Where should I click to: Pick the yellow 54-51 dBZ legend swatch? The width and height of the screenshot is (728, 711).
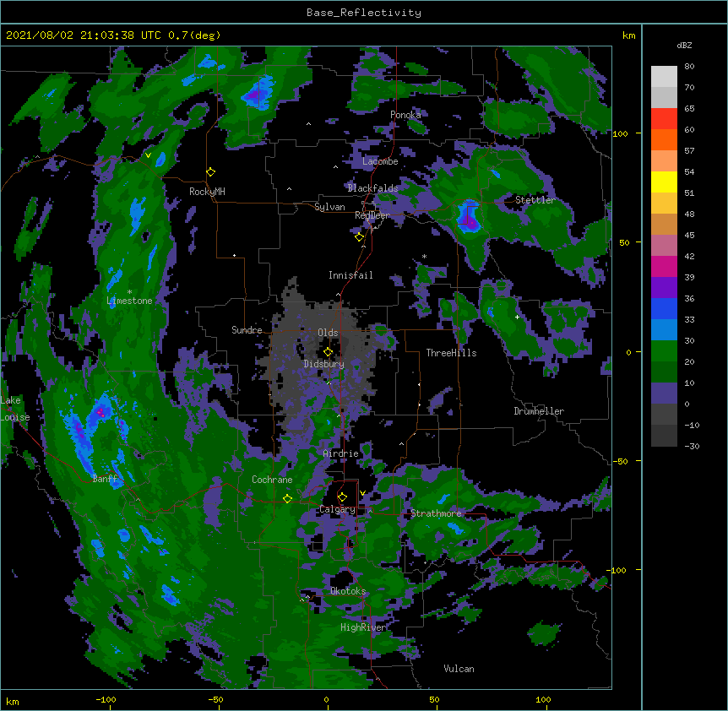(x=664, y=182)
